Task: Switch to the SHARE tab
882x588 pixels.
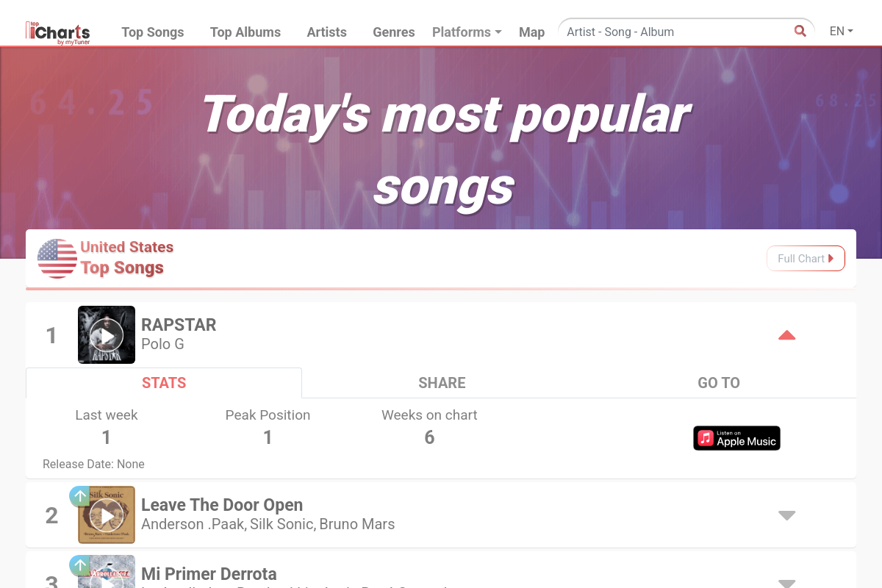Action: pyautogui.click(x=442, y=383)
